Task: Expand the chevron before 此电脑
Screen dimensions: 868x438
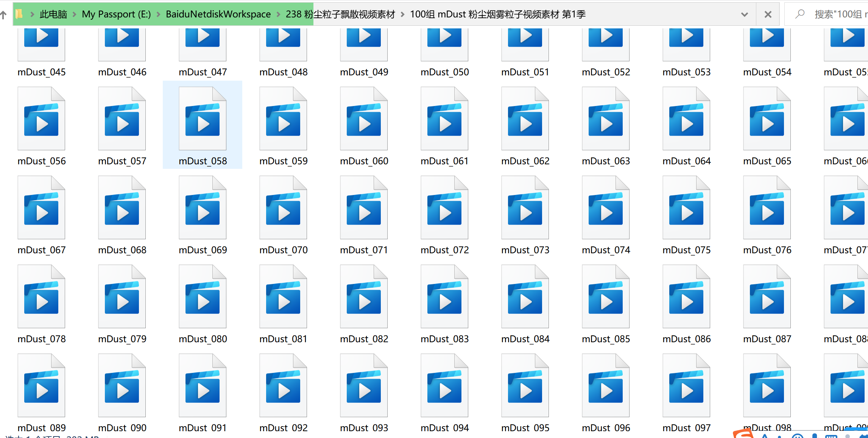Action: click(32, 14)
